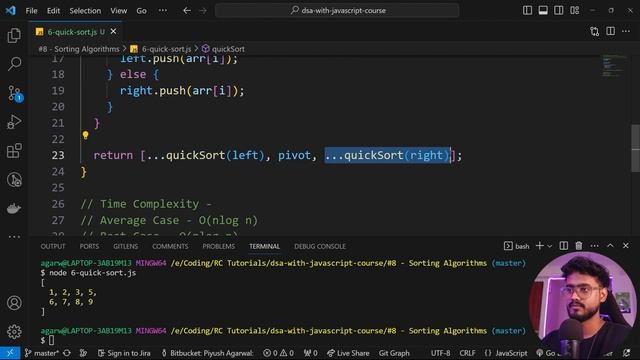
Task: Click the code minimap
Action: point(614,66)
